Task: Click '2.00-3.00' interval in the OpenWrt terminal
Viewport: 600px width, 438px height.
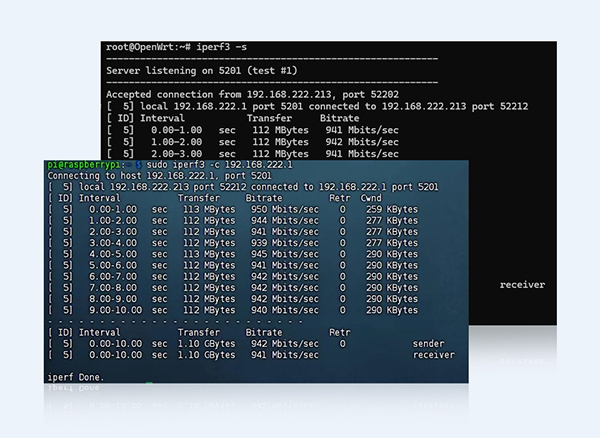Action: point(176,154)
